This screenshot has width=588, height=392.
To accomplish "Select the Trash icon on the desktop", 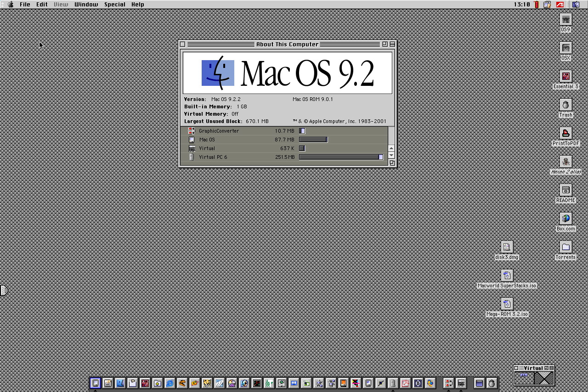I will (x=565, y=105).
